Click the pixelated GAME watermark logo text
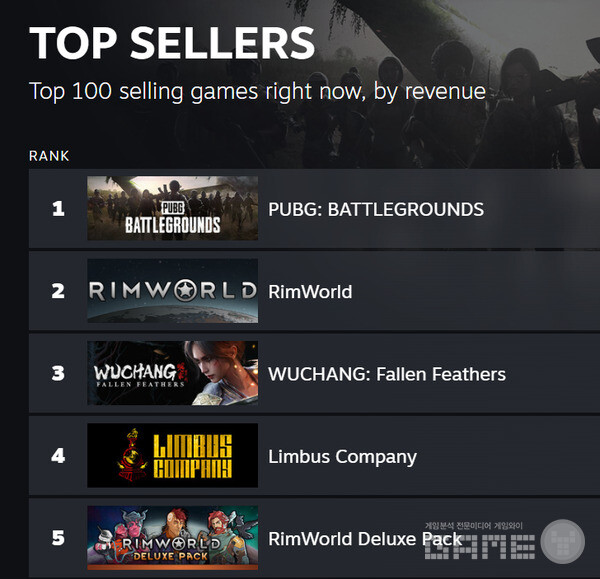600x579 pixels. point(480,546)
